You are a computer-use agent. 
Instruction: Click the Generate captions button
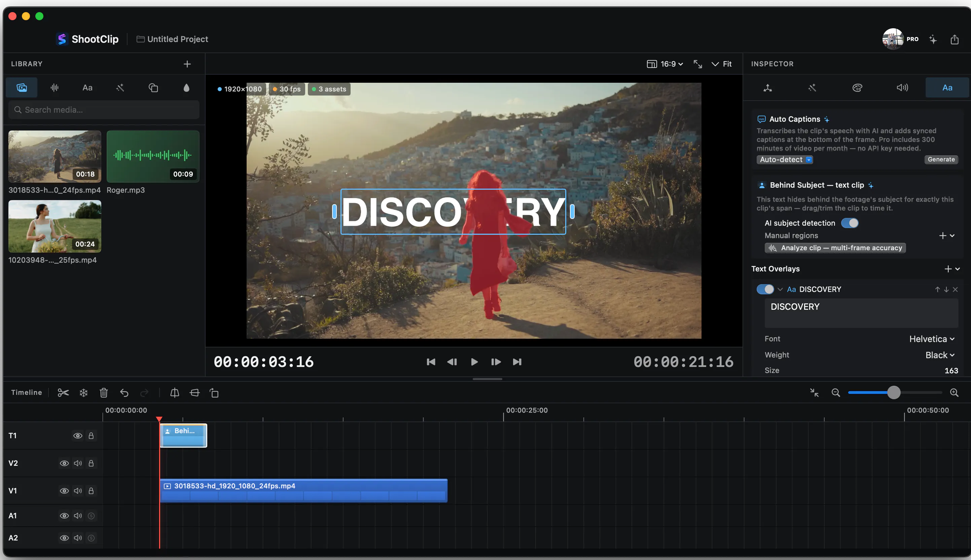941,159
